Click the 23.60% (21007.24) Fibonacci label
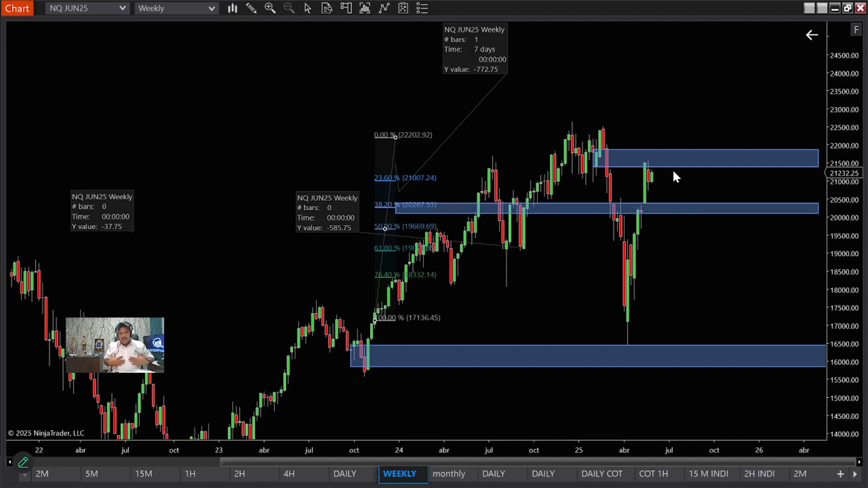This screenshot has width=868, height=488. coord(405,178)
